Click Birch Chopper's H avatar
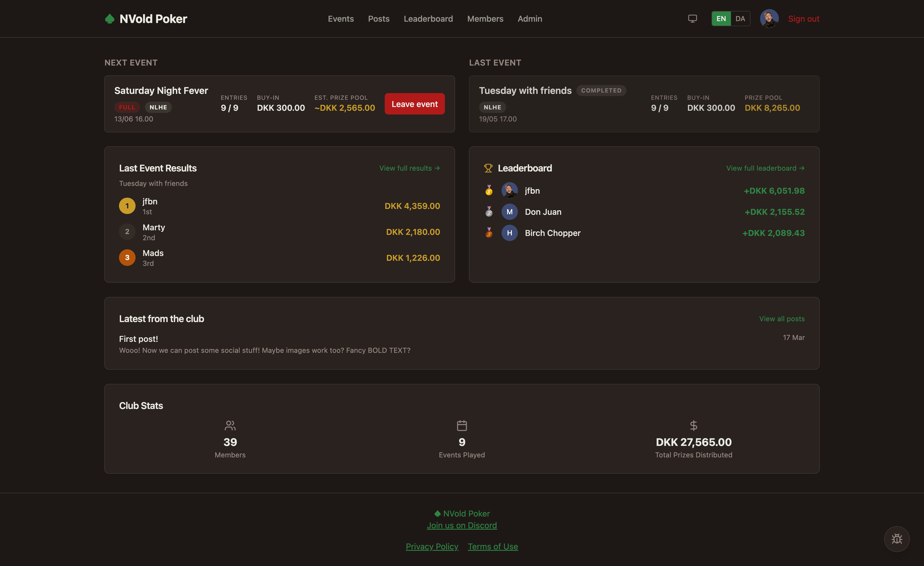Viewport: 924px width, 566px height. 509,232
